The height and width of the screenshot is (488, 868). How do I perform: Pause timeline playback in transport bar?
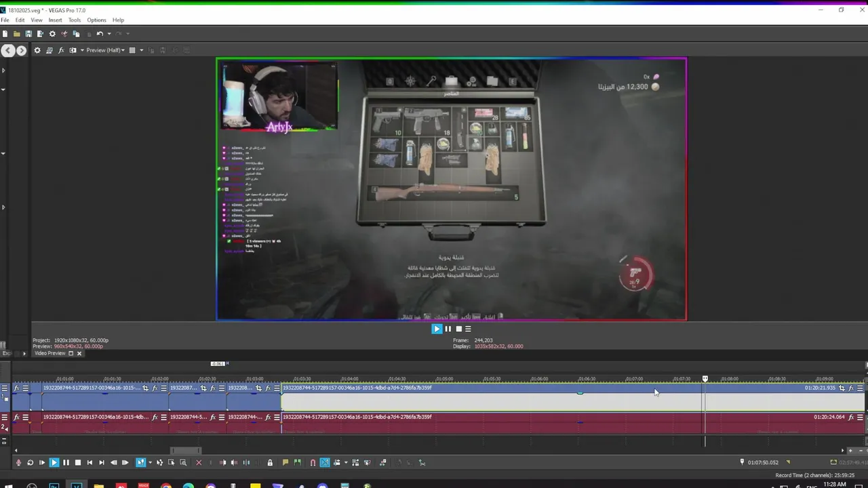point(66,462)
